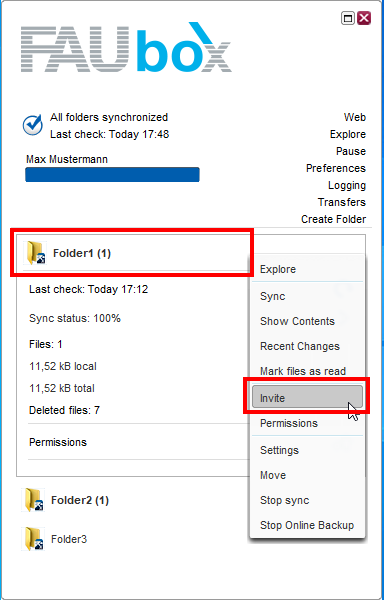Viewport: 384px width, 600px height.
Task: Expand the Folder2 (1) entry
Action: pyautogui.click(x=80, y=500)
